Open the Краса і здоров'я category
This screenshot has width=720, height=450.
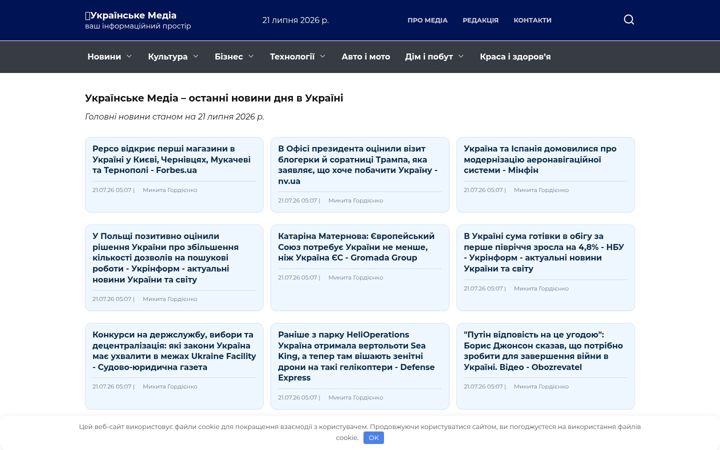pyautogui.click(x=515, y=56)
